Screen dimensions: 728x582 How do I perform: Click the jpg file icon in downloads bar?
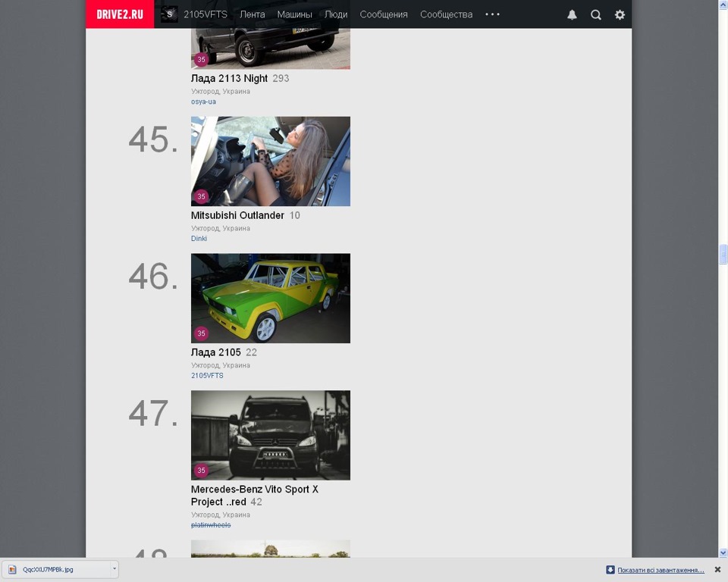[13, 569]
